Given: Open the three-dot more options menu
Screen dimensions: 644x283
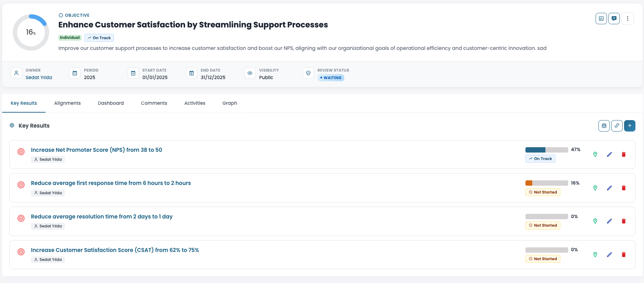Looking at the screenshot, I should pyautogui.click(x=628, y=19).
